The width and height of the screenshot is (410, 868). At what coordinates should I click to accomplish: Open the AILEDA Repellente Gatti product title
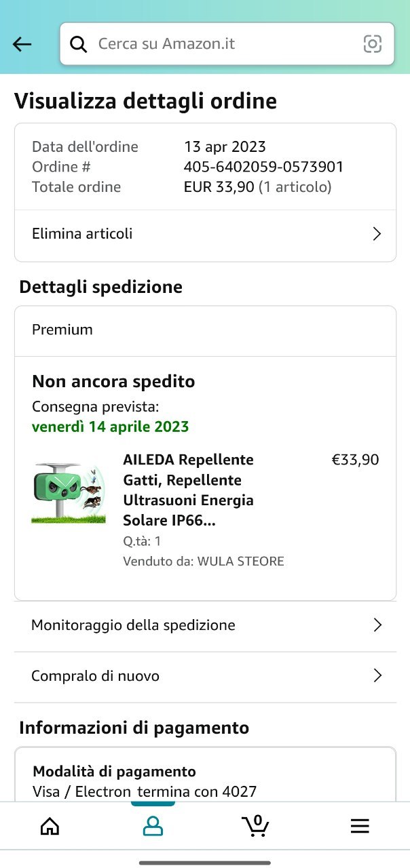point(189,490)
